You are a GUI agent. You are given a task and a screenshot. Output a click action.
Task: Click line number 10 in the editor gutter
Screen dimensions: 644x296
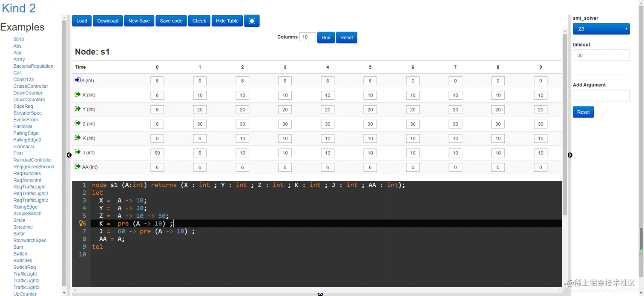[83, 254]
